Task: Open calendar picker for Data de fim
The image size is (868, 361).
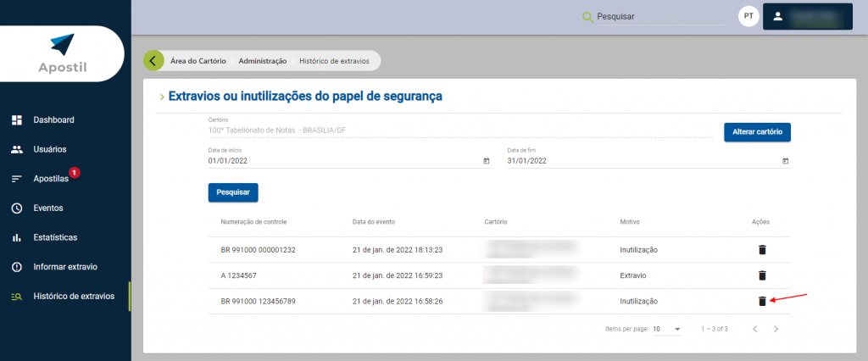Action: tap(786, 161)
